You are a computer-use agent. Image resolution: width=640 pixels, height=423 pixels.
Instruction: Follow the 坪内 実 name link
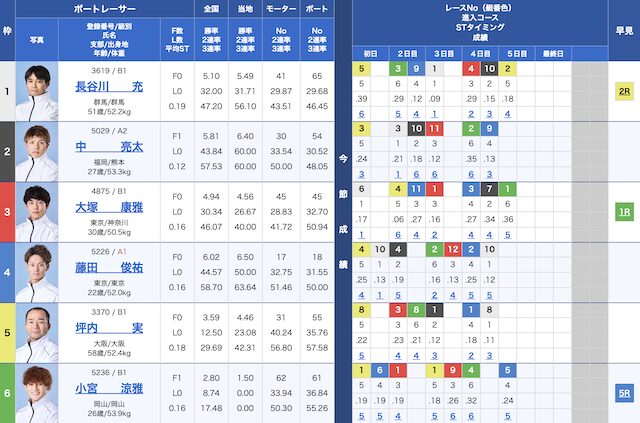click(x=109, y=327)
